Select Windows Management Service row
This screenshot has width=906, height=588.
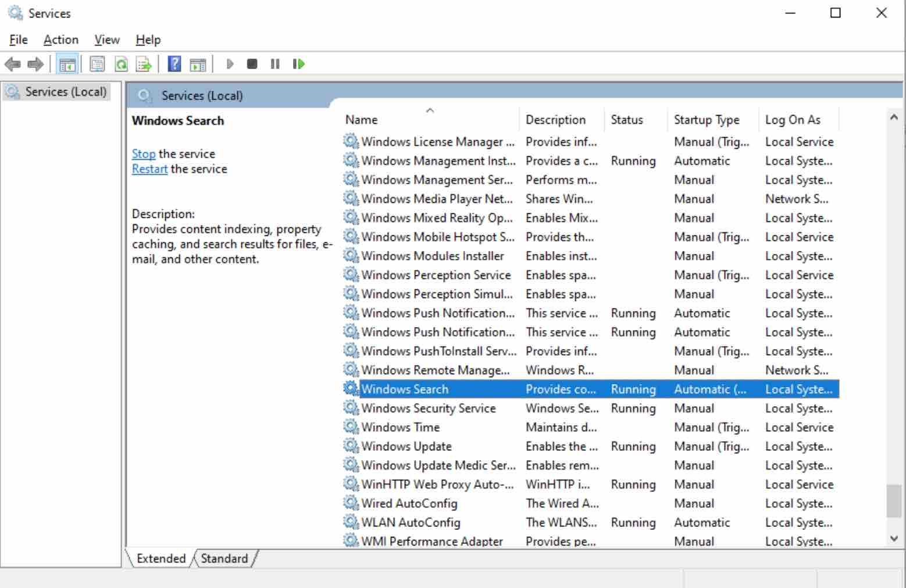click(590, 180)
